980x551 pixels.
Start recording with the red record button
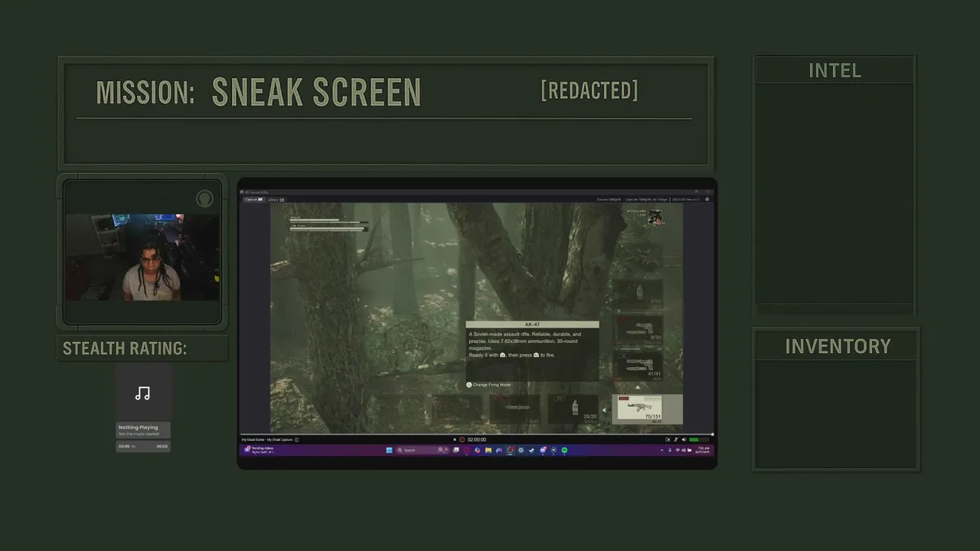[462, 439]
